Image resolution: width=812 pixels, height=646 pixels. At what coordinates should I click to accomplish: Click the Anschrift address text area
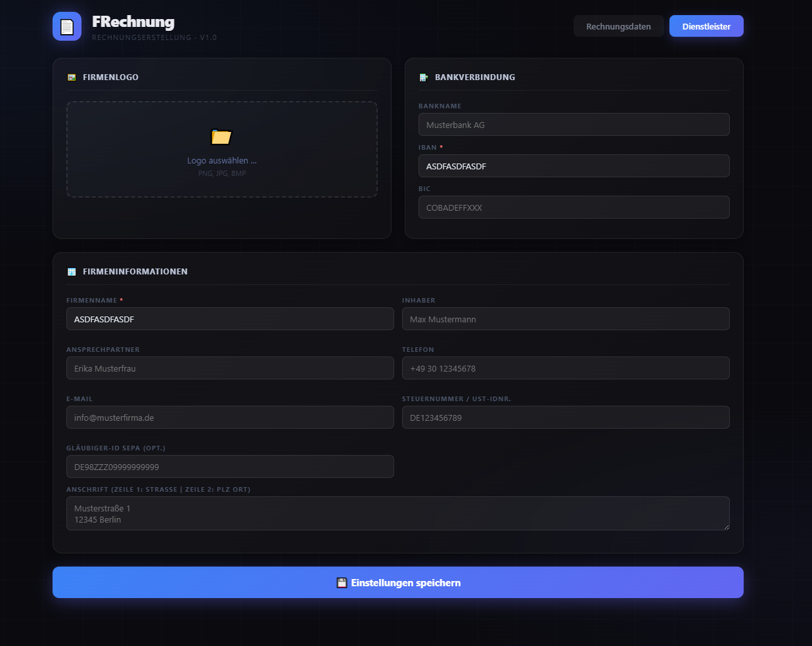pyautogui.click(x=397, y=513)
